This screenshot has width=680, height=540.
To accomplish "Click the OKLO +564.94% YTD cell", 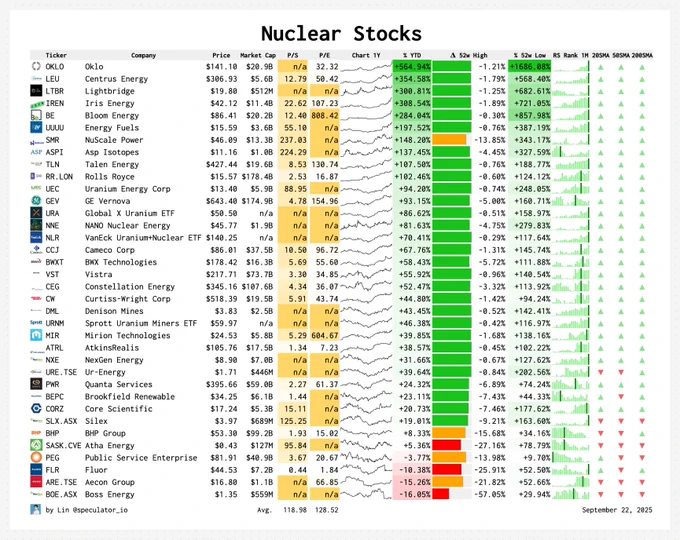I will [412, 66].
